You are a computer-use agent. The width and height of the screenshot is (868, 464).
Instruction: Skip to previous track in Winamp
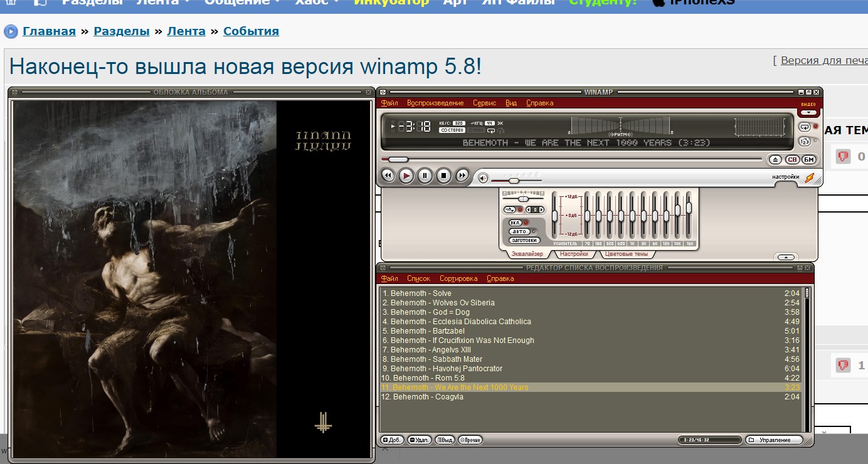tap(388, 176)
